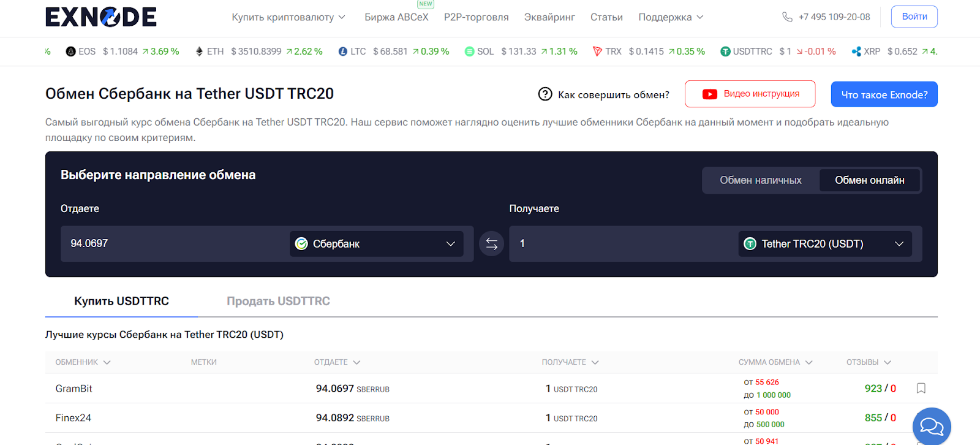The height and width of the screenshot is (445, 980).
Task: Open the Finex24 exchanger link
Action: [x=73, y=418]
